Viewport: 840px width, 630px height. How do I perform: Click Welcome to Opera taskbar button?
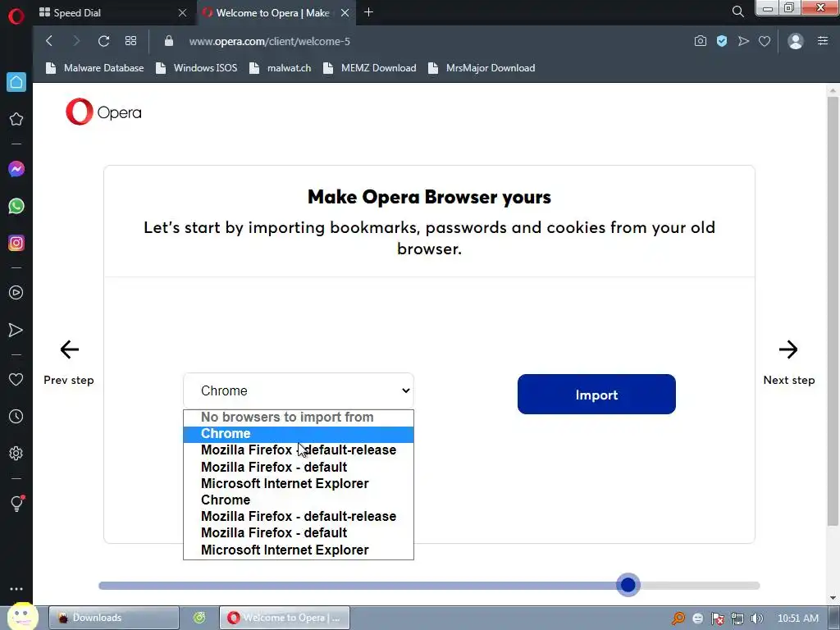pyautogui.click(x=285, y=618)
